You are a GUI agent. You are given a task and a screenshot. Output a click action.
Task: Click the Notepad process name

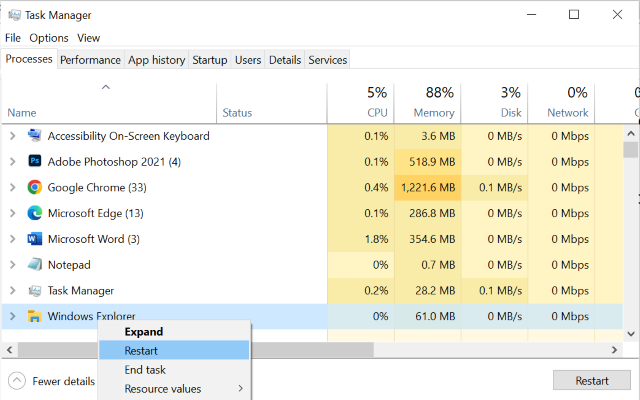pos(69,265)
